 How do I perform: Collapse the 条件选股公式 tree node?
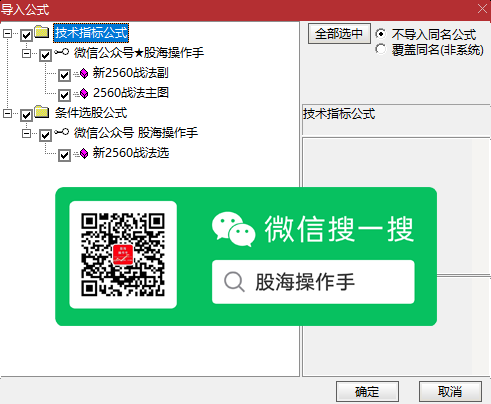tap(7, 114)
